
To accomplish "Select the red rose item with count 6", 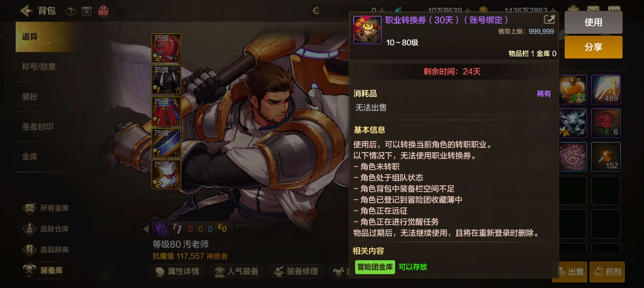I will click(x=605, y=123).
